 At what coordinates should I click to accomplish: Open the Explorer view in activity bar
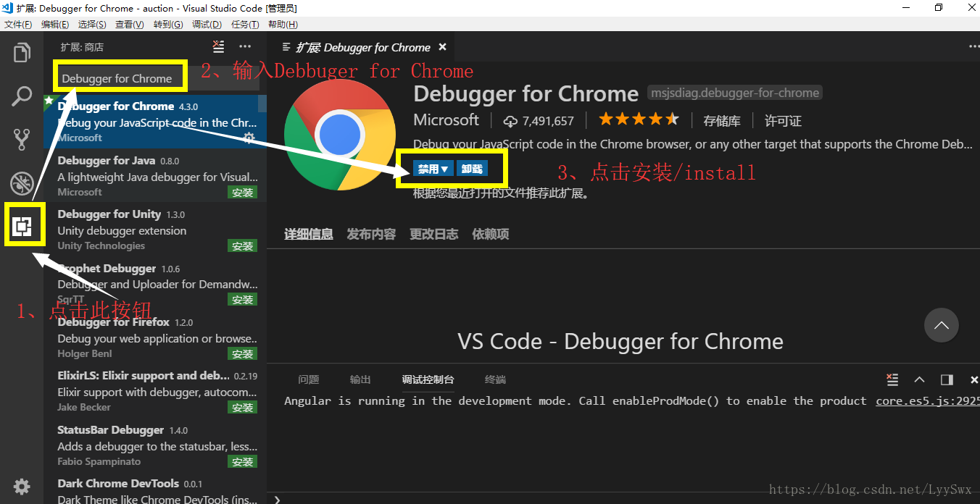[x=22, y=53]
